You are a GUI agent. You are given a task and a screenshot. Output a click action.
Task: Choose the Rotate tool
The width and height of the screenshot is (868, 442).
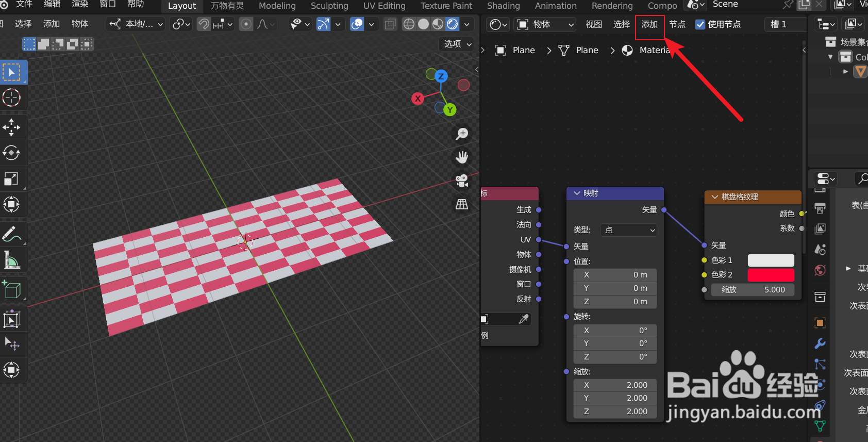(x=12, y=153)
